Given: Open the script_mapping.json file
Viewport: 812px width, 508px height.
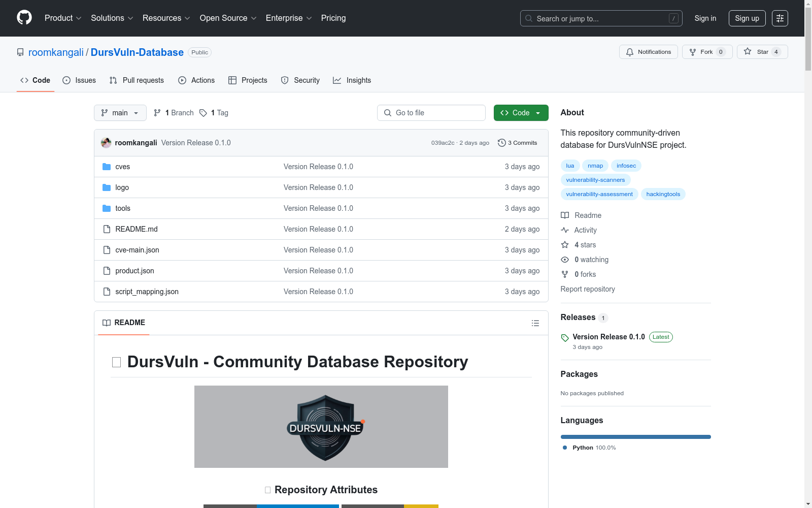Looking at the screenshot, I should click(147, 292).
